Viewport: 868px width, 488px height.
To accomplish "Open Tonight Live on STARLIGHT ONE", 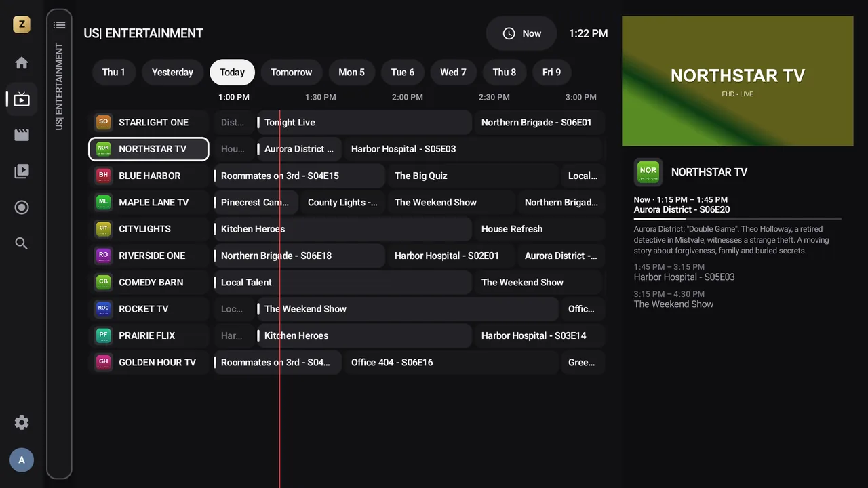I will click(363, 123).
